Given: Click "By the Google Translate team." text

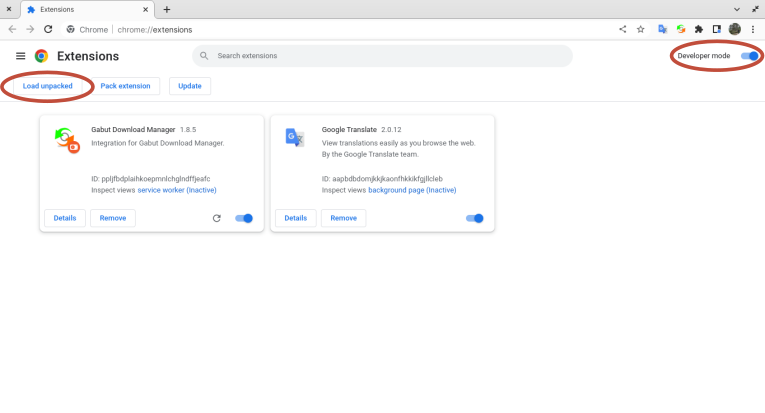Looking at the screenshot, I should point(370,155).
